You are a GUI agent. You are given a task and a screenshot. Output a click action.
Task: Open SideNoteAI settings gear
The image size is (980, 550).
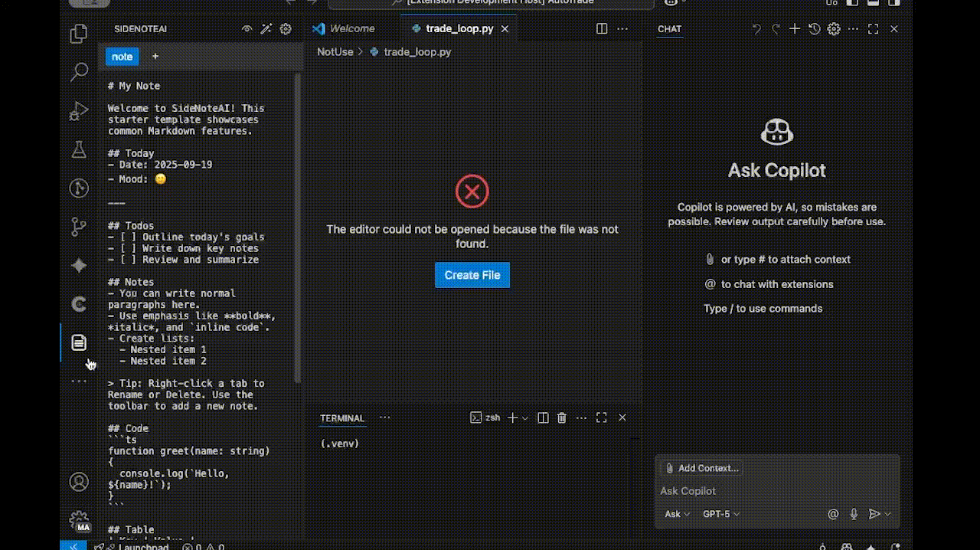(x=286, y=29)
